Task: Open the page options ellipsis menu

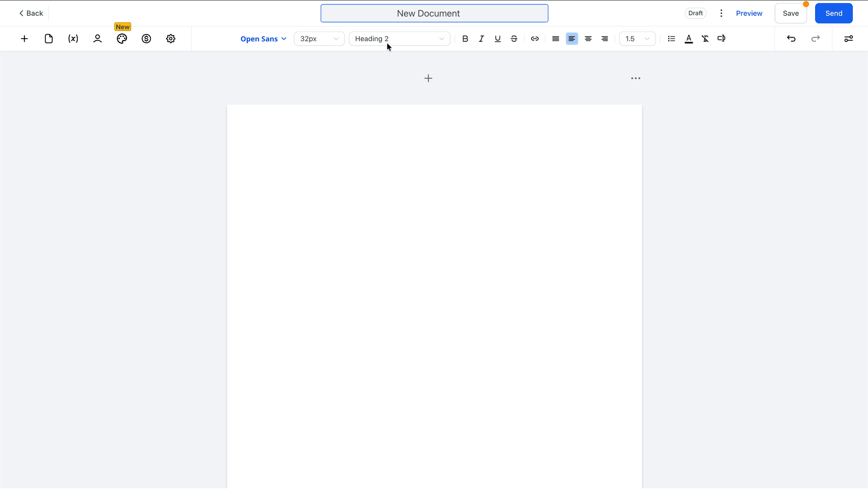Action: coord(636,78)
